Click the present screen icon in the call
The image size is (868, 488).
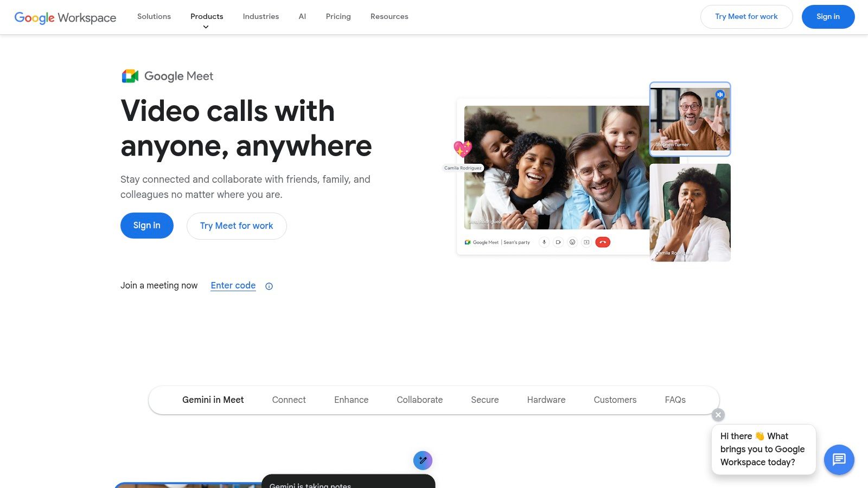click(x=586, y=242)
